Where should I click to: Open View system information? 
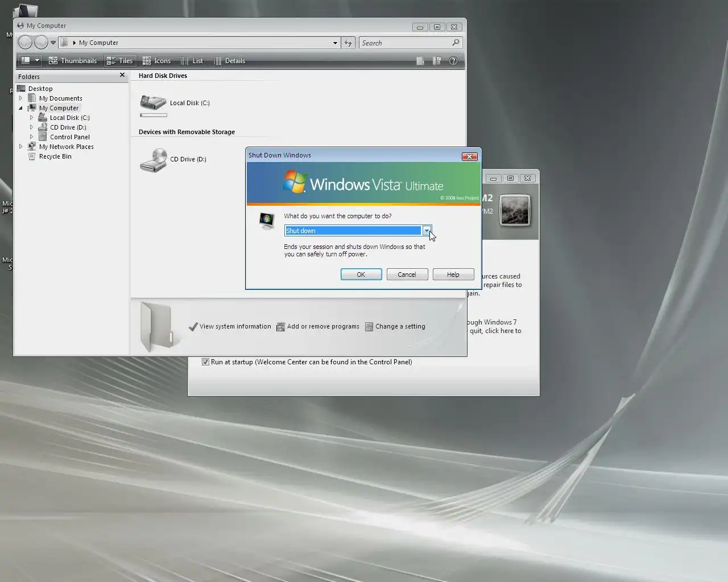point(230,326)
